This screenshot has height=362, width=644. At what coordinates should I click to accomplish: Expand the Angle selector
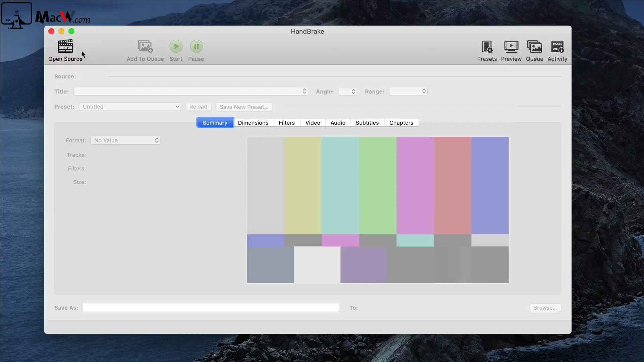pyautogui.click(x=348, y=92)
